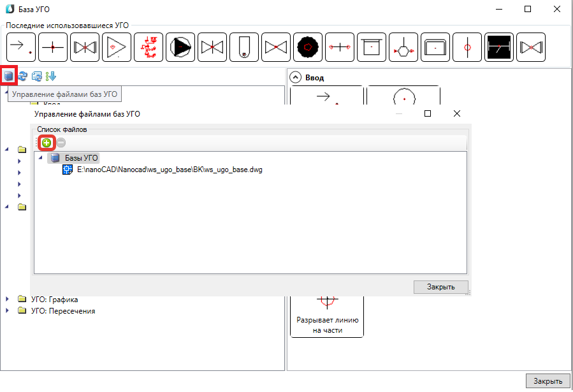
Task: Select the Ввод arrow symbol thumbnail
Action: pyautogui.click(x=327, y=96)
